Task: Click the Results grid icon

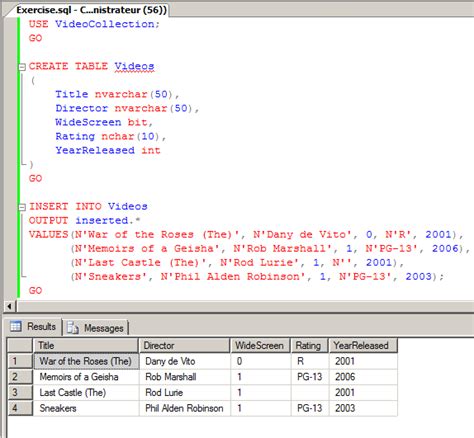Action: pyautogui.click(x=16, y=326)
